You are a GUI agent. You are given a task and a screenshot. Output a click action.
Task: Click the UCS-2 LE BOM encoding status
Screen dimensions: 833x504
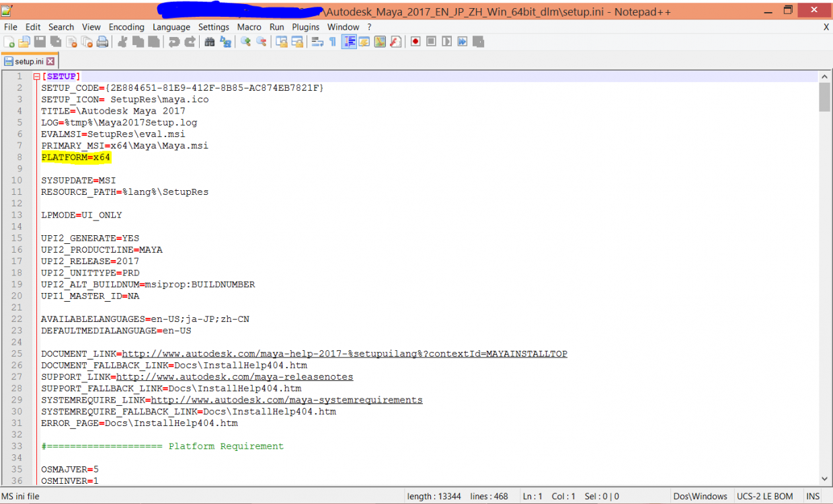click(764, 497)
